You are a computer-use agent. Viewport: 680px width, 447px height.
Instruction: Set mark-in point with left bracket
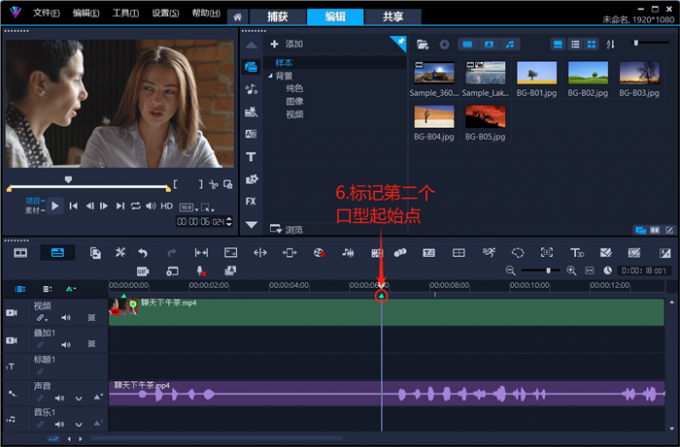click(x=175, y=184)
